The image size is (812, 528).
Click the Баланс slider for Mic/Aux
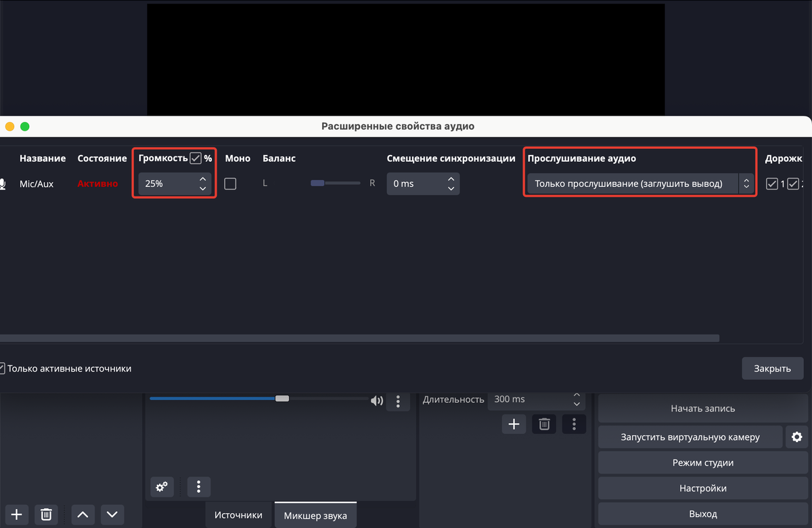click(335, 183)
